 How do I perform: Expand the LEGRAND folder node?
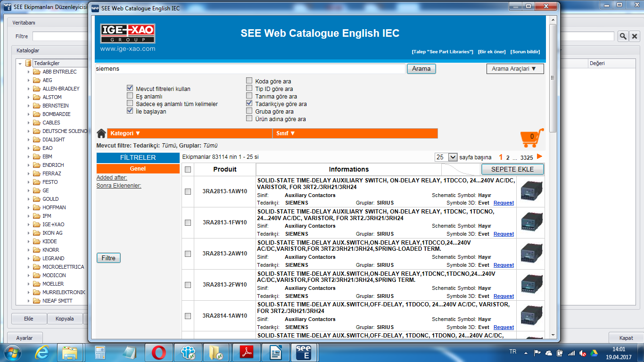coord(29,258)
